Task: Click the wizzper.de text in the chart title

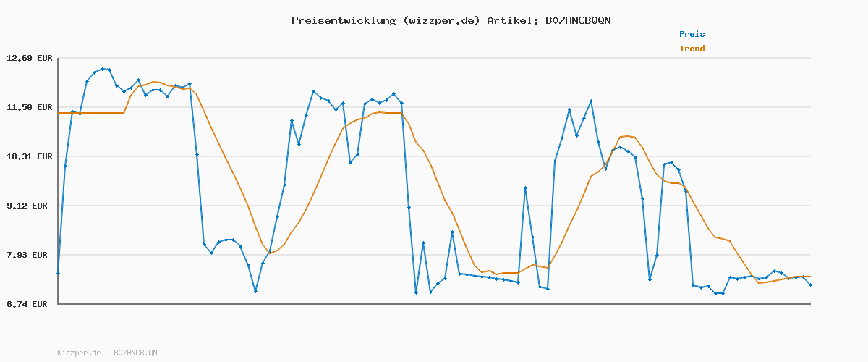Action: 441,20
